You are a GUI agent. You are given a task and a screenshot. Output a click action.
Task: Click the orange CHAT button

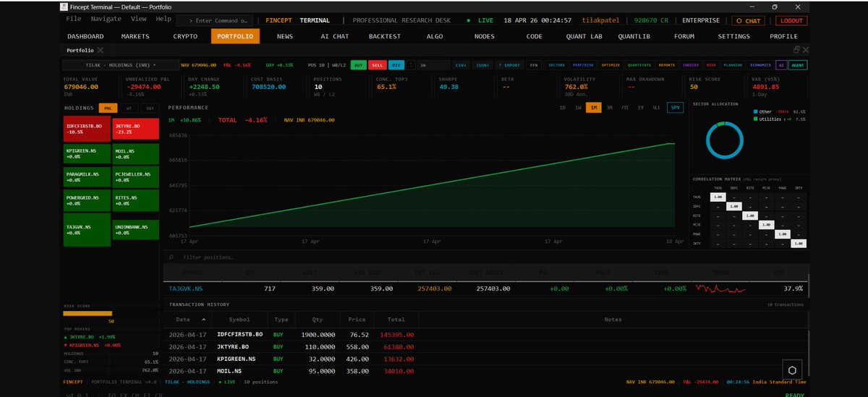pos(748,21)
